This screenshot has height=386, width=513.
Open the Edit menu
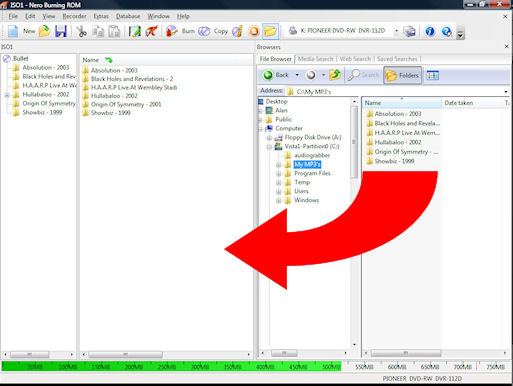(30, 16)
